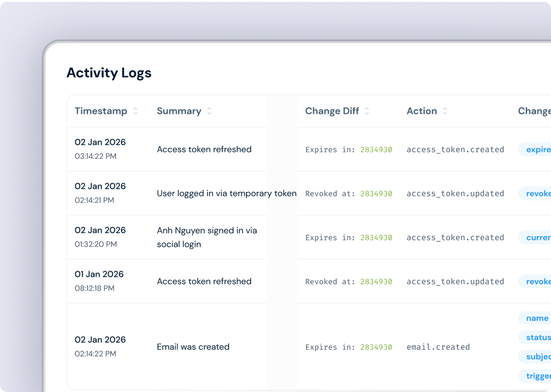Click the email.created action cell
The image size is (551, 392).
(438, 347)
